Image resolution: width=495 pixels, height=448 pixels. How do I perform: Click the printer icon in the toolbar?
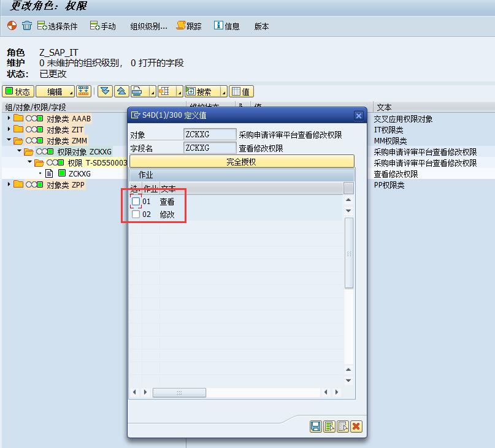coord(137,91)
